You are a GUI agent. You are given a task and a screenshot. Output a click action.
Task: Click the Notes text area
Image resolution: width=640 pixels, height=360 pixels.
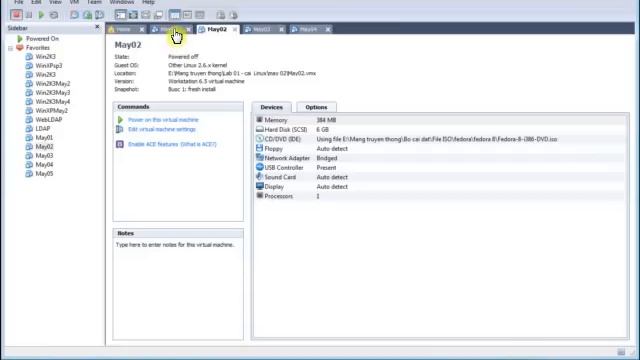(x=178, y=289)
